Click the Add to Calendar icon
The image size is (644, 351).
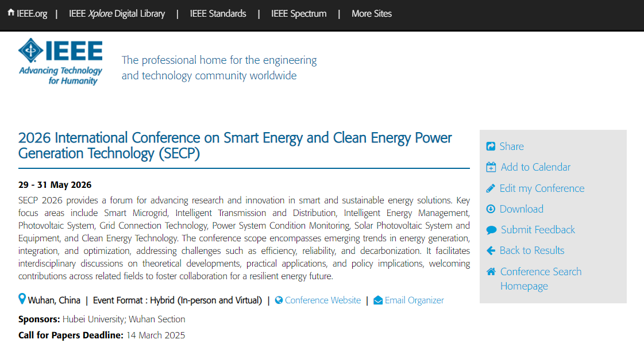pyautogui.click(x=491, y=167)
